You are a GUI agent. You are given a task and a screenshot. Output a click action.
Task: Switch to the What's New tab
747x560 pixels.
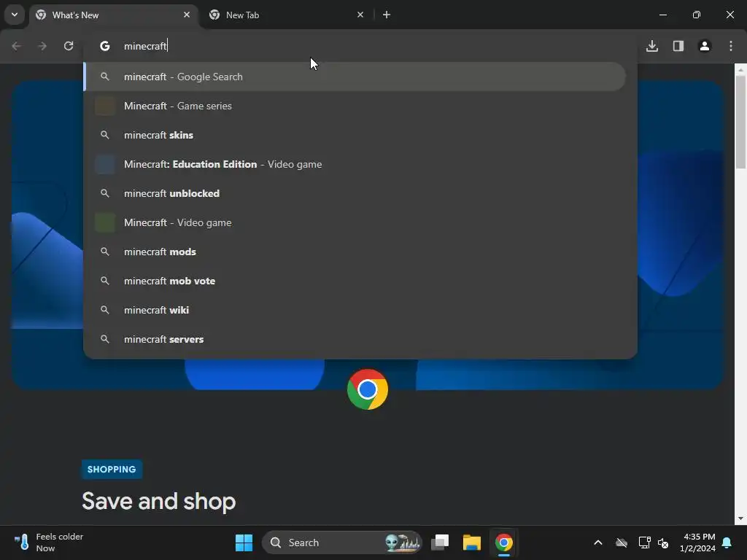[115, 15]
